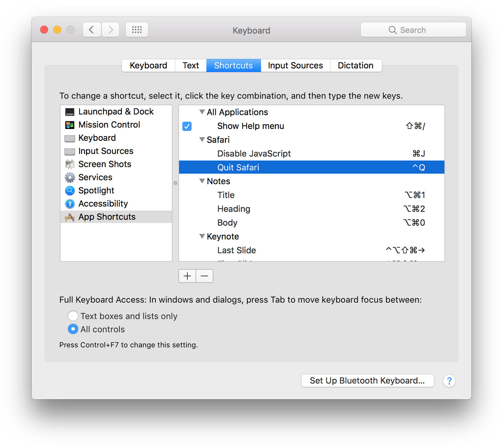Image resolution: width=503 pixels, height=448 pixels.
Task: Switch to the Input Sources tab
Action: pos(295,65)
